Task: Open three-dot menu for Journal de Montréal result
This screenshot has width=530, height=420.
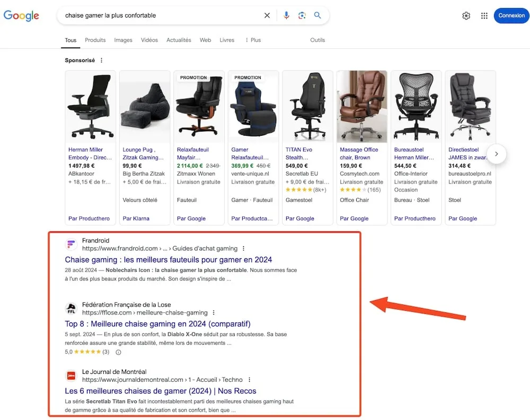Action: (250, 380)
